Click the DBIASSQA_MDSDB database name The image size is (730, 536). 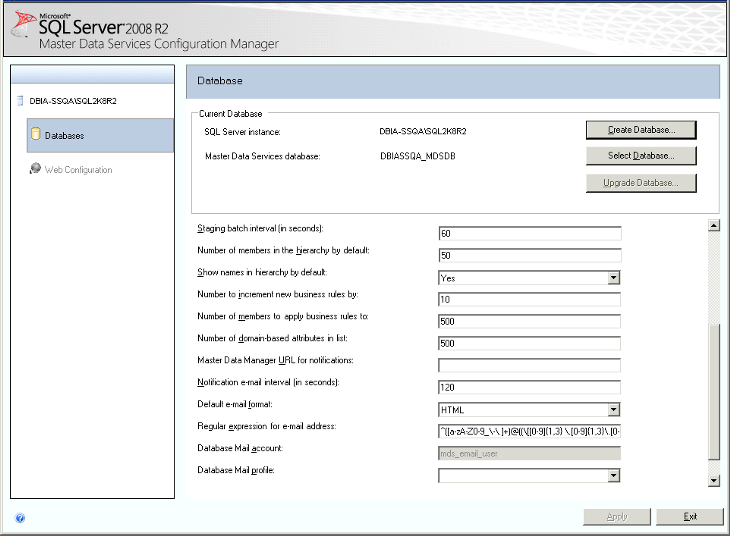coord(418,156)
